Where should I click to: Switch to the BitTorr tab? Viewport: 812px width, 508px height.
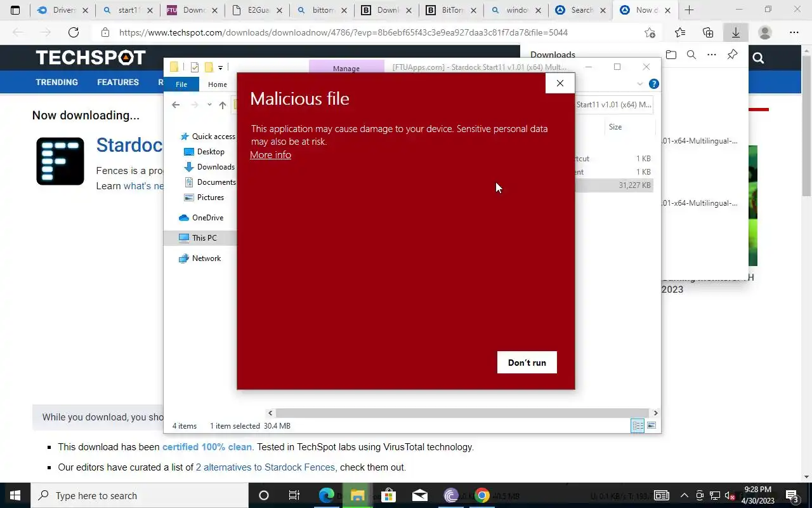coord(452,10)
